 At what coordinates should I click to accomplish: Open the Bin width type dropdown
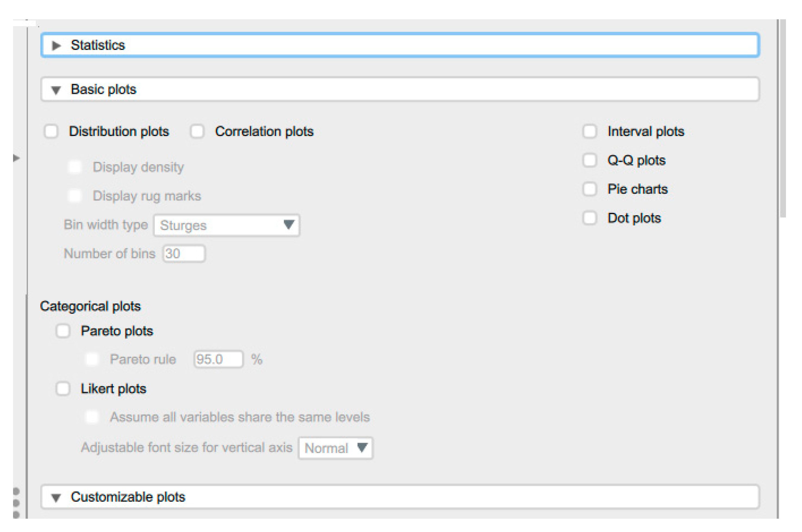pyautogui.click(x=226, y=225)
